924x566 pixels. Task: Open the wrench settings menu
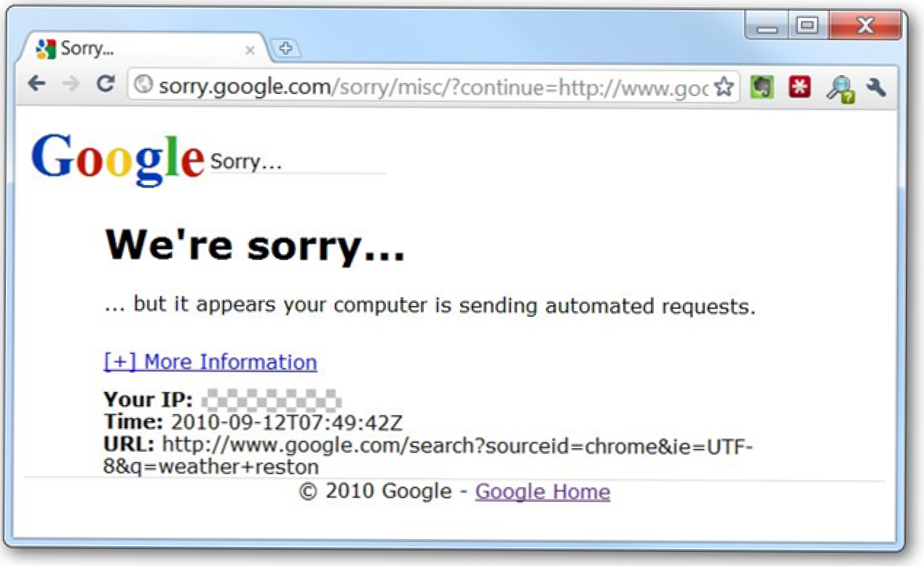tap(877, 87)
